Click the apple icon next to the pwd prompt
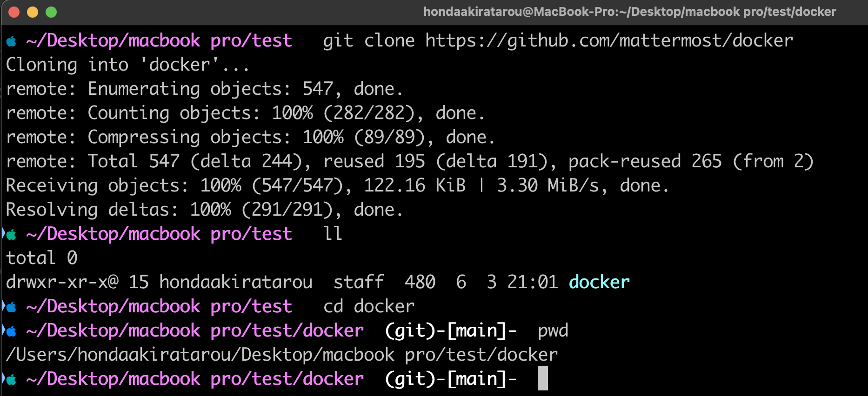The height and width of the screenshot is (396, 868). tap(11, 331)
